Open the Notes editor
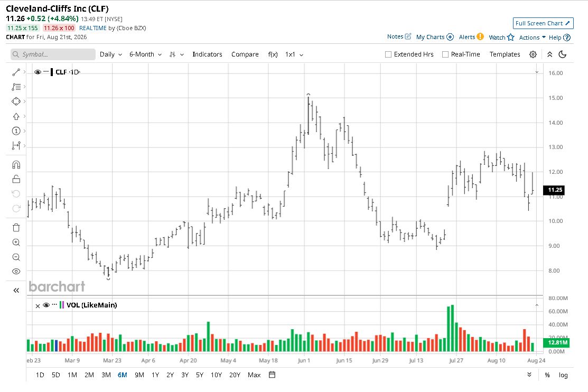Viewport: 588px width, 392px height. click(x=399, y=36)
